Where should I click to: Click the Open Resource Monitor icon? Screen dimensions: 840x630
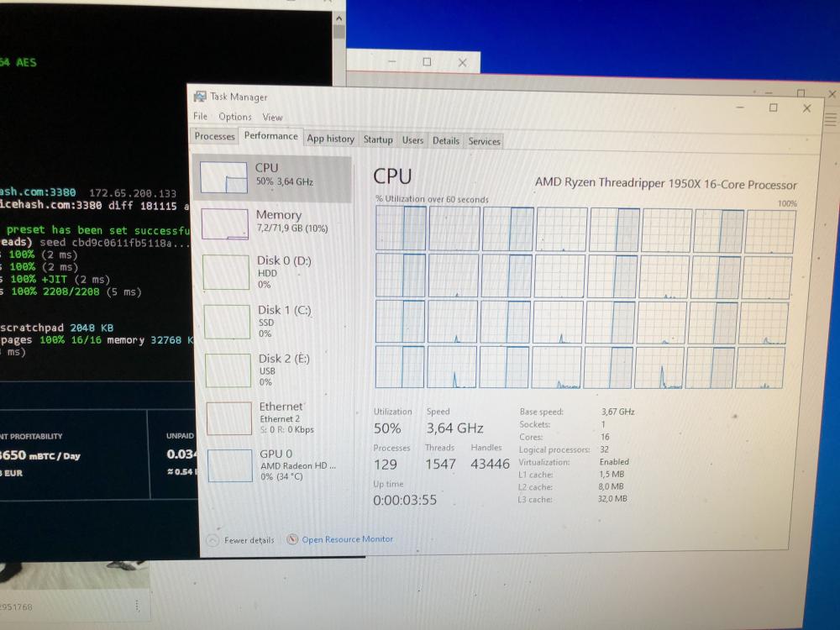point(292,539)
